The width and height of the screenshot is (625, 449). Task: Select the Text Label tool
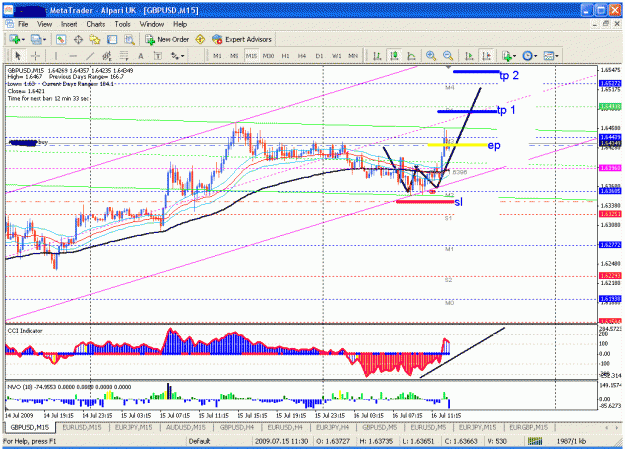click(x=158, y=56)
